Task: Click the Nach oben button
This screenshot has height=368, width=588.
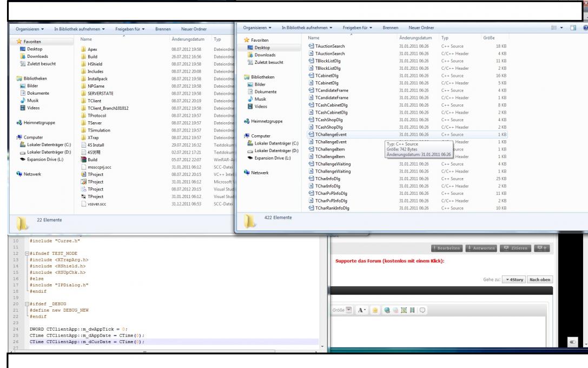Action: coord(539,279)
